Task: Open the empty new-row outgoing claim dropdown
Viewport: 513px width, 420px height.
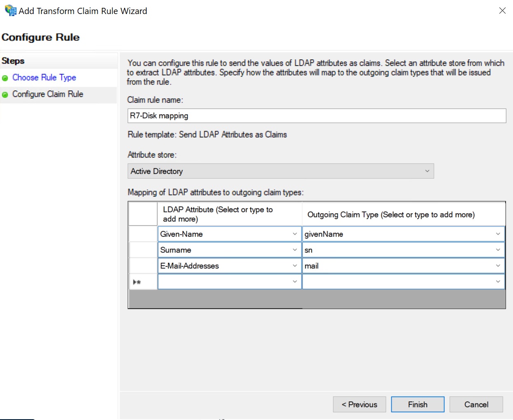Action: pyautogui.click(x=498, y=281)
